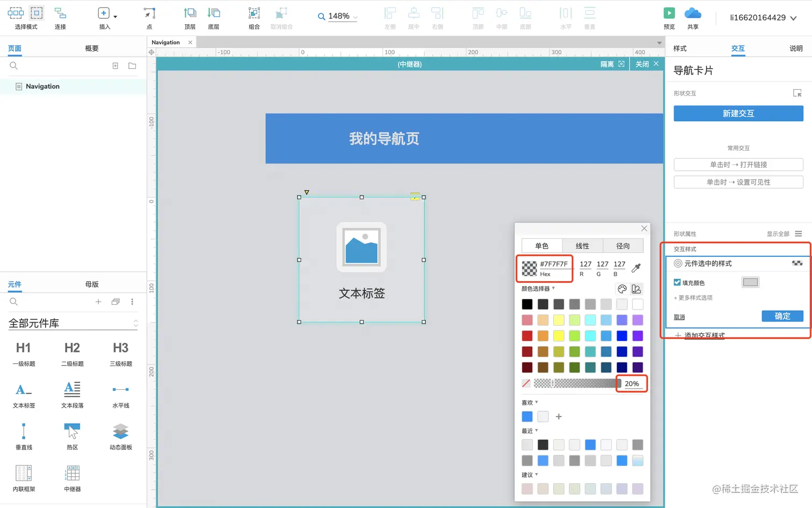Select the H1 一级标题 widget
The width and height of the screenshot is (812, 508).
click(24, 353)
